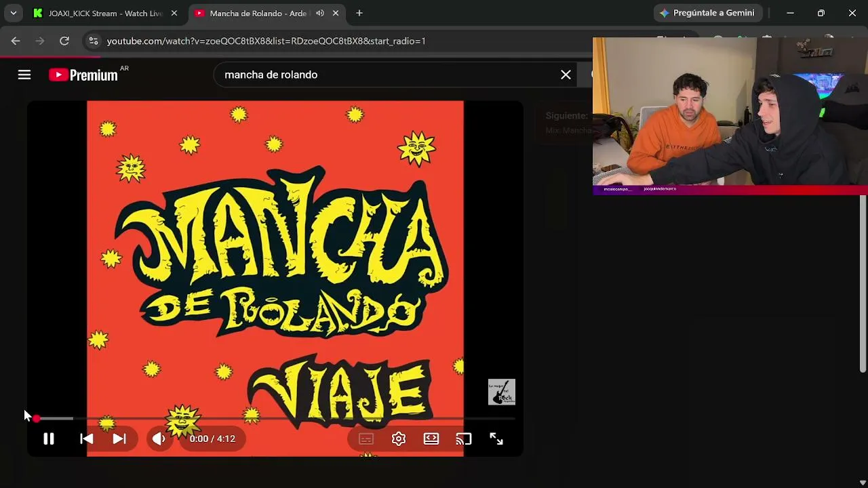Click the page vertical scrollbar

click(863, 283)
